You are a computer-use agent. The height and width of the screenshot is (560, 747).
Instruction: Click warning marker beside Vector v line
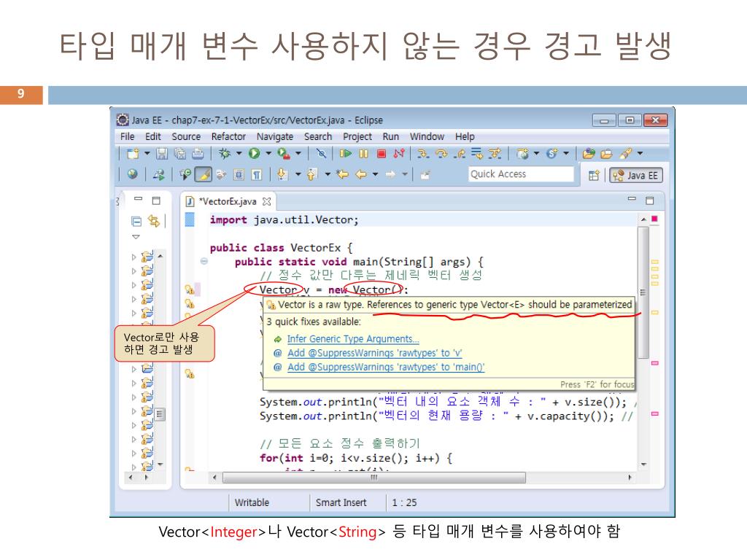click(190, 289)
